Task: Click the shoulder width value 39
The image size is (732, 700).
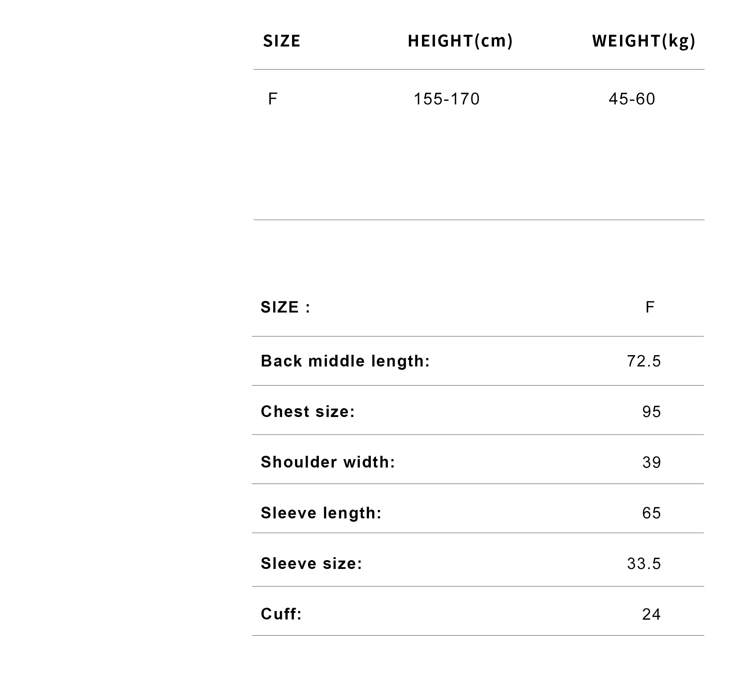Action: pyautogui.click(x=651, y=463)
